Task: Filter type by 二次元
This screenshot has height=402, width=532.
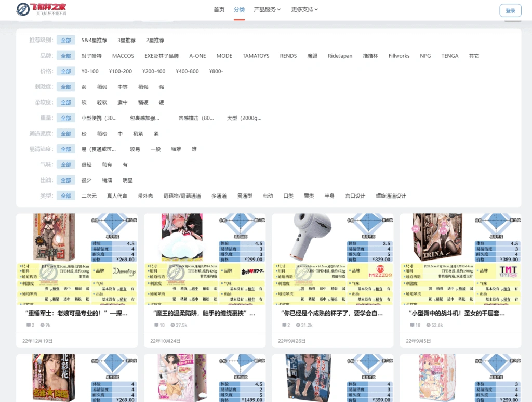Action: pyautogui.click(x=89, y=196)
